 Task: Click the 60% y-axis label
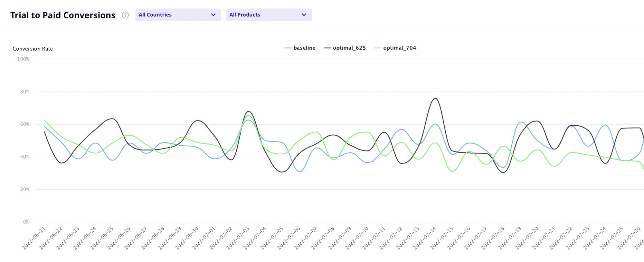pyautogui.click(x=25, y=124)
